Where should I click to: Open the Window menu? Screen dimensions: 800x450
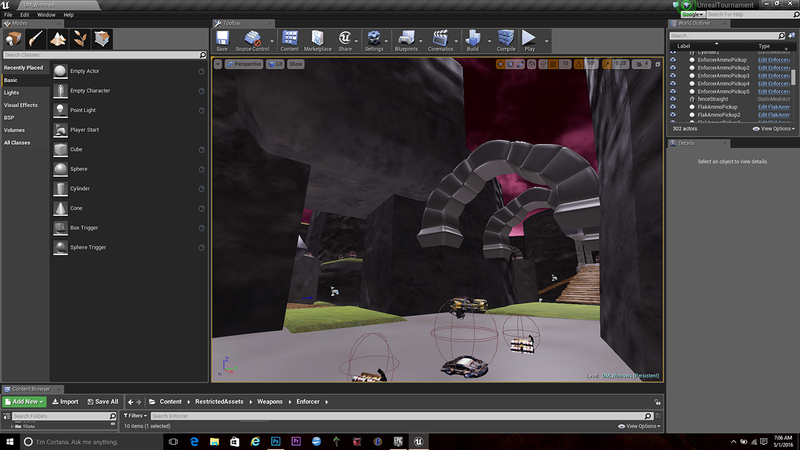point(46,15)
